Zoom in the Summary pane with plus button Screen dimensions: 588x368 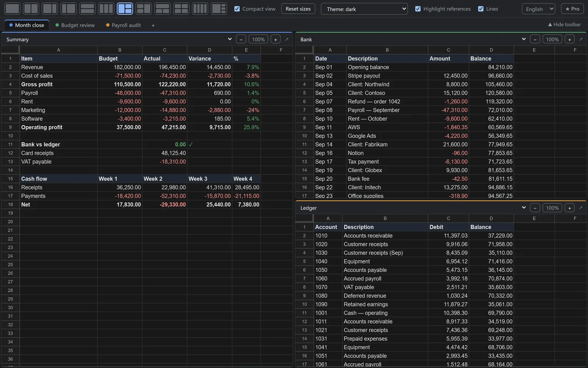point(276,39)
